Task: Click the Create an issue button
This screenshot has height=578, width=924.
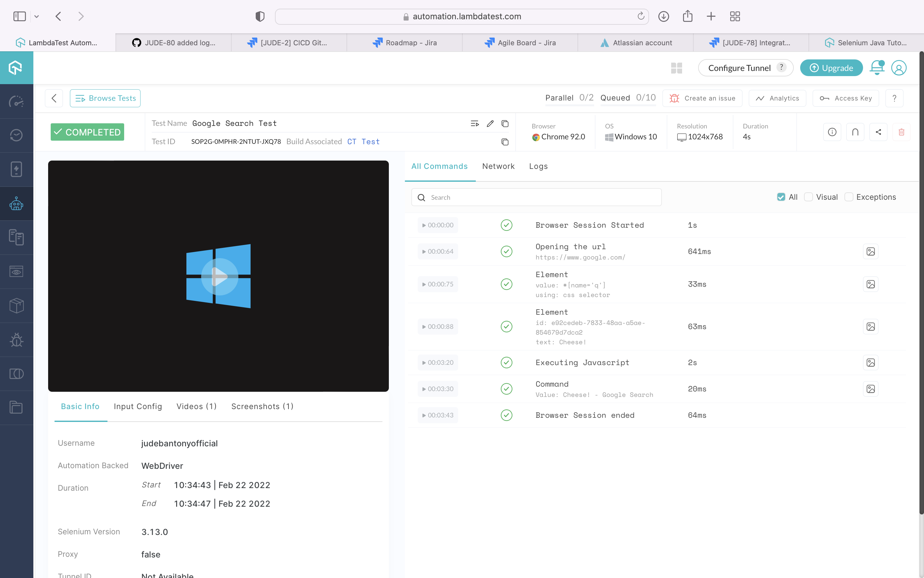Action: [702, 98]
